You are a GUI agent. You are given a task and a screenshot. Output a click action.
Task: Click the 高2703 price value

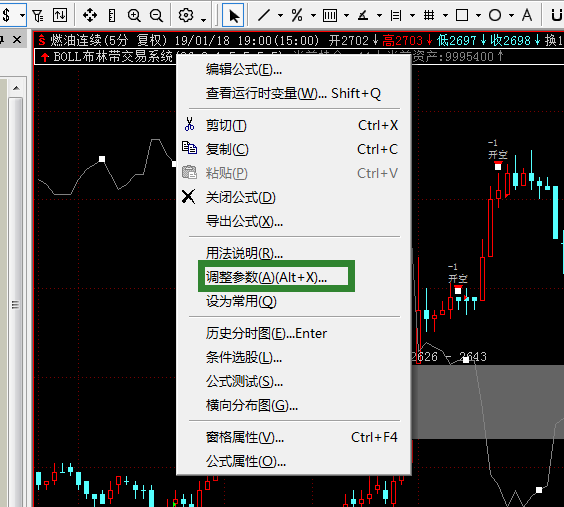[x=402, y=40]
